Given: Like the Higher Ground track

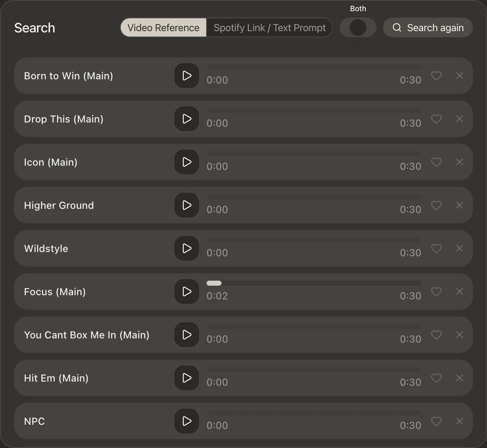Looking at the screenshot, I should [x=436, y=205].
